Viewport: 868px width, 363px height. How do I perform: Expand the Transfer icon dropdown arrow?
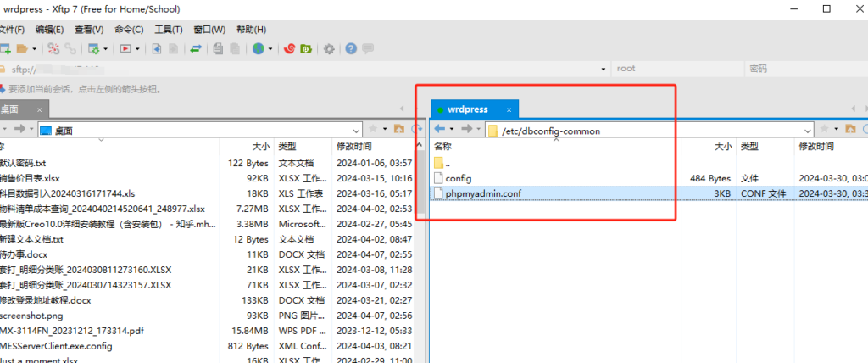click(137, 49)
